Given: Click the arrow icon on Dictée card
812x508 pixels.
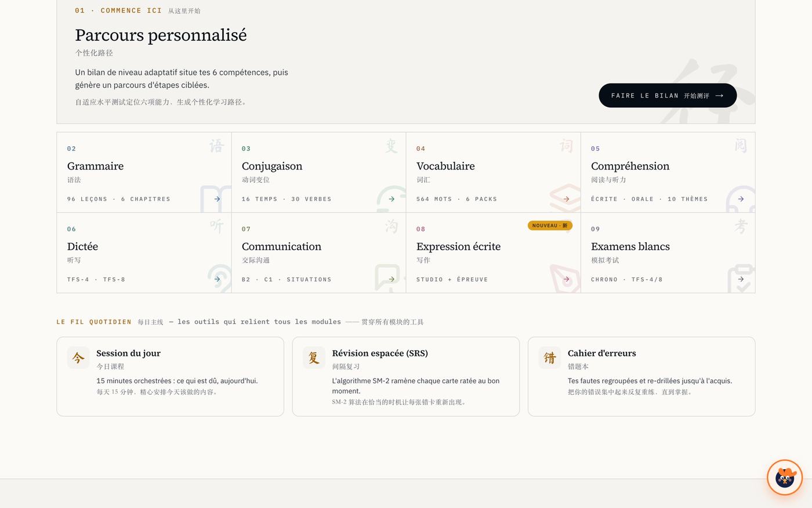Looking at the screenshot, I should click(217, 279).
